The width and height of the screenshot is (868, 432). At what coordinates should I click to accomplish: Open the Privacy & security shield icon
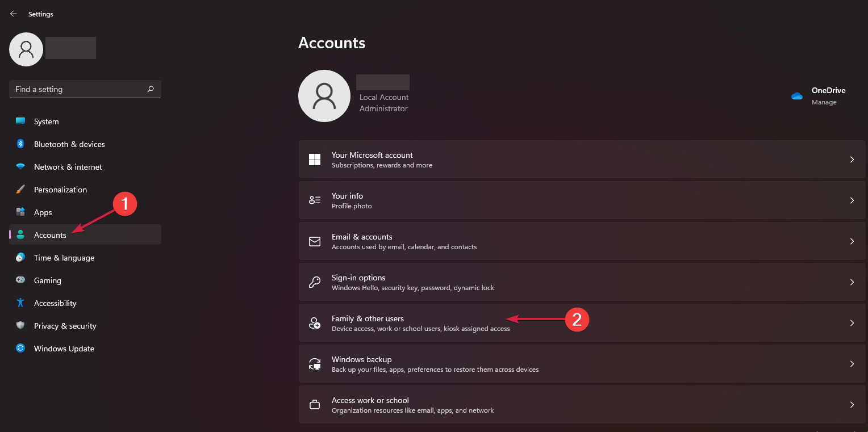point(20,326)
